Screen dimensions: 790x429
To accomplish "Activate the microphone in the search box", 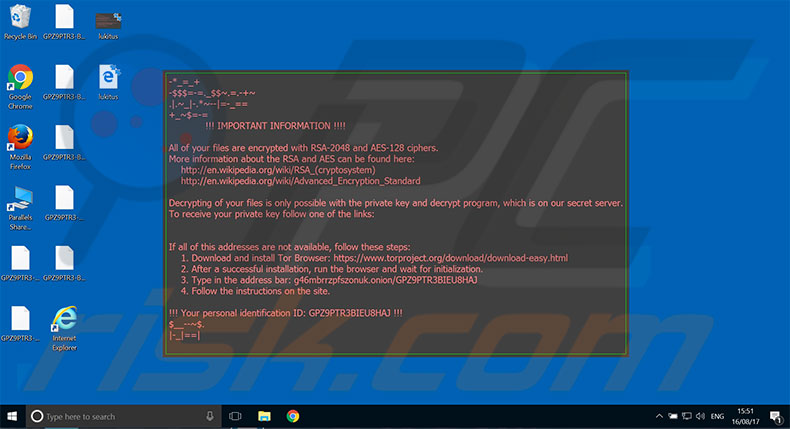I will click(x=210, y=416).
